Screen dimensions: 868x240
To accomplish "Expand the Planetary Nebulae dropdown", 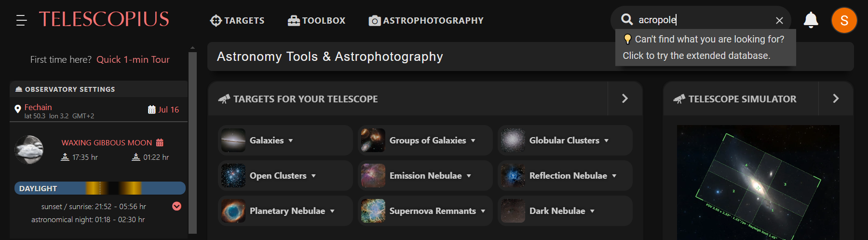I will 332,211.
